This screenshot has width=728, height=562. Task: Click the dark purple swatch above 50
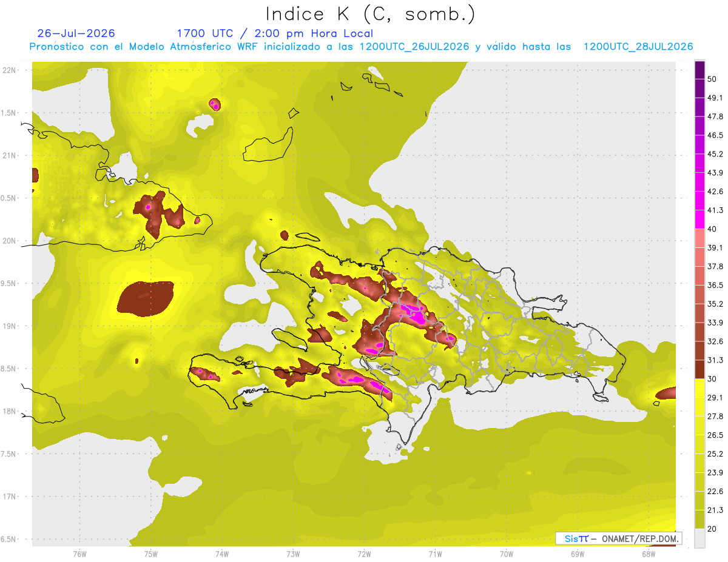pos(699,70)
